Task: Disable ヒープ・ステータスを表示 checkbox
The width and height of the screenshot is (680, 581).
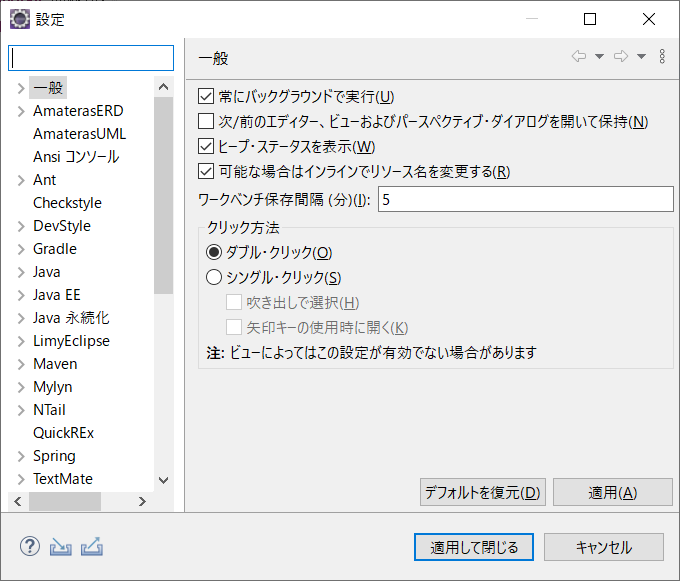Action: [x=206, y=147]
